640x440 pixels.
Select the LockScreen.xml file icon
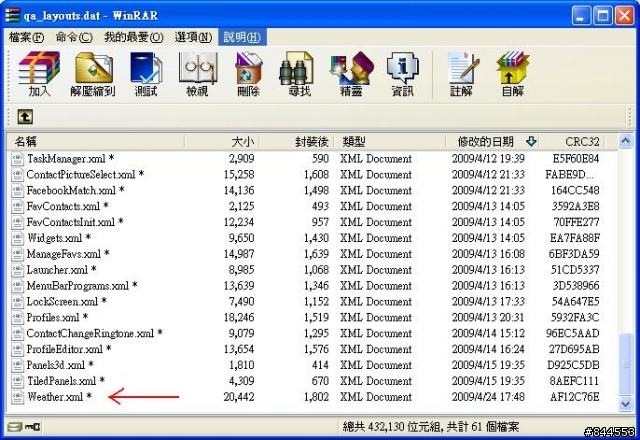tap(18, 302)
